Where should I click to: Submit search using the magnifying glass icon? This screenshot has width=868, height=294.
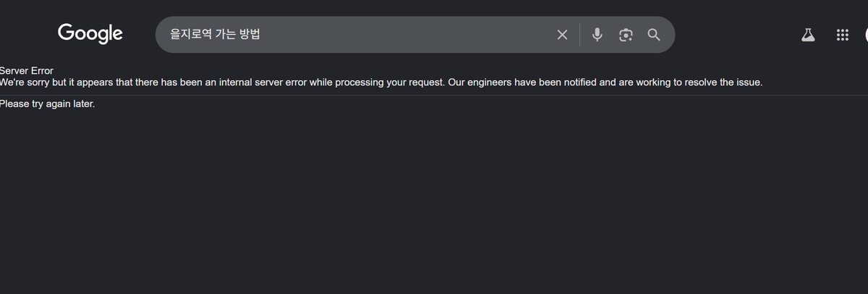pyautogui.click(x=654, y=35)
